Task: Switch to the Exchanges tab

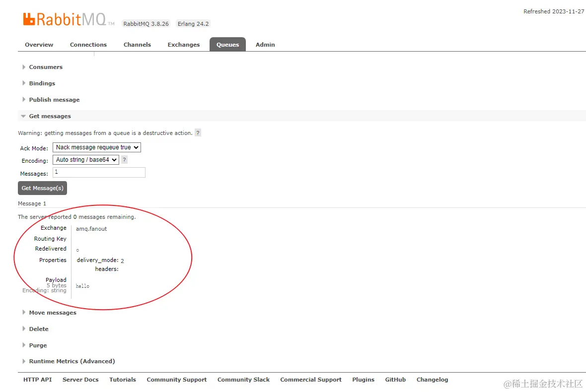Action: coord(184,45)
